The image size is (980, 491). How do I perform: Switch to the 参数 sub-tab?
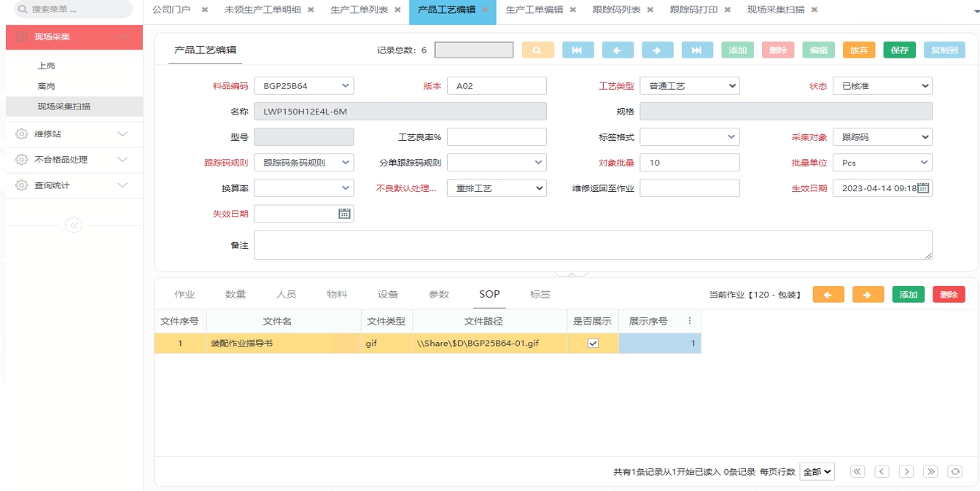point(439,295)
